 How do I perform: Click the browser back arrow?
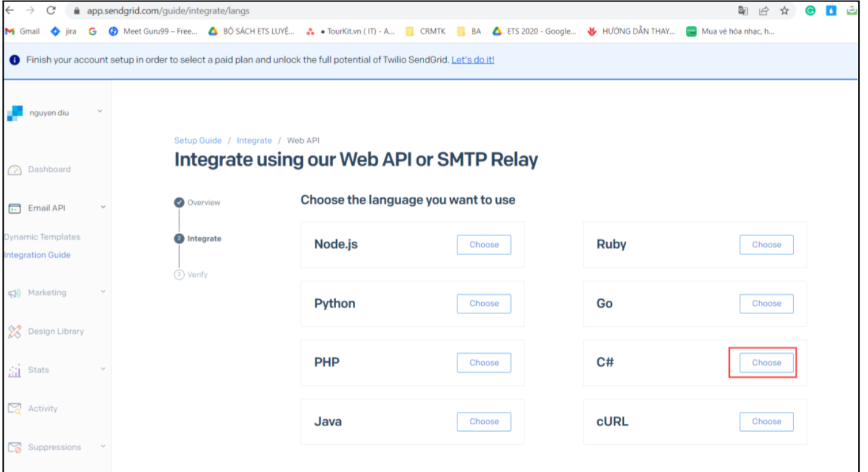(x=9, y=11)
